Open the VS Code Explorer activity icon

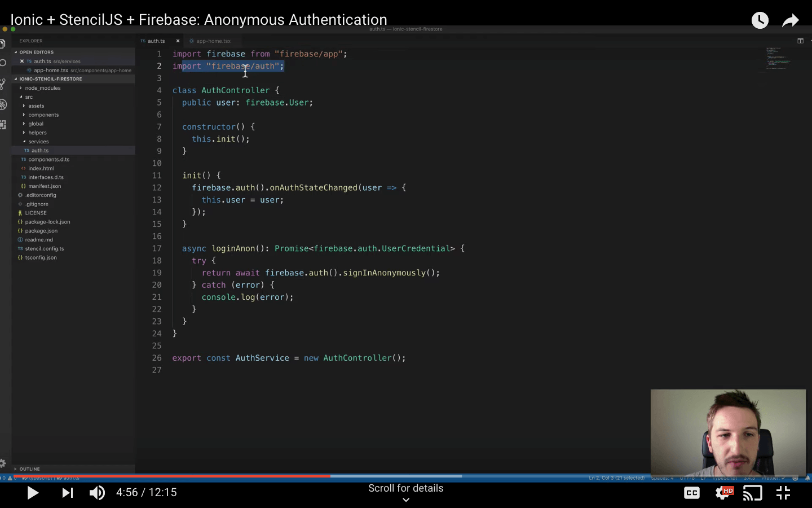pyautogui.click(x=3, y=44)
